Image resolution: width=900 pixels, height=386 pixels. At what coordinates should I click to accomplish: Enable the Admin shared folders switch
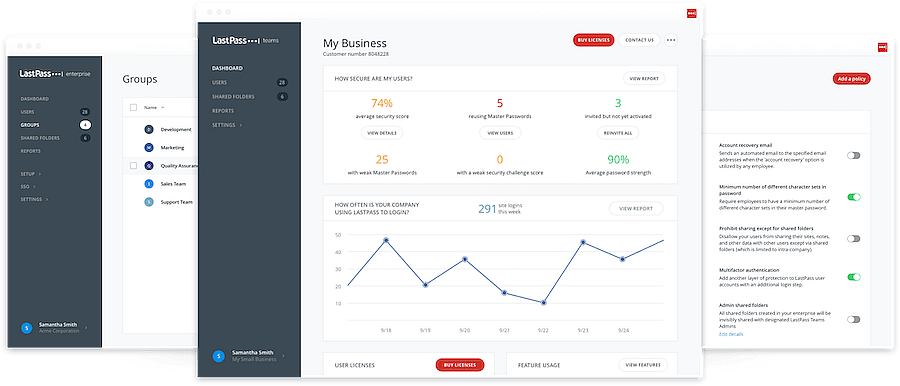[854, 319]
